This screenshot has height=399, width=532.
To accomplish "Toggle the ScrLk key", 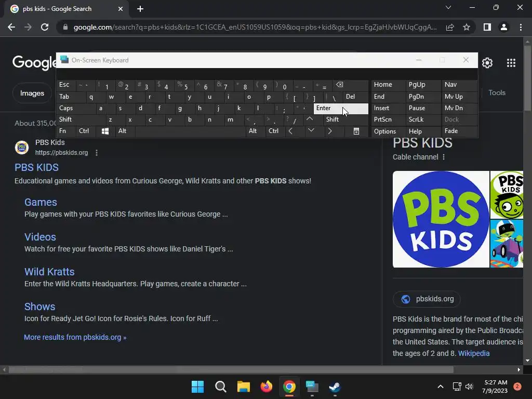I will [x=423, y=119].
